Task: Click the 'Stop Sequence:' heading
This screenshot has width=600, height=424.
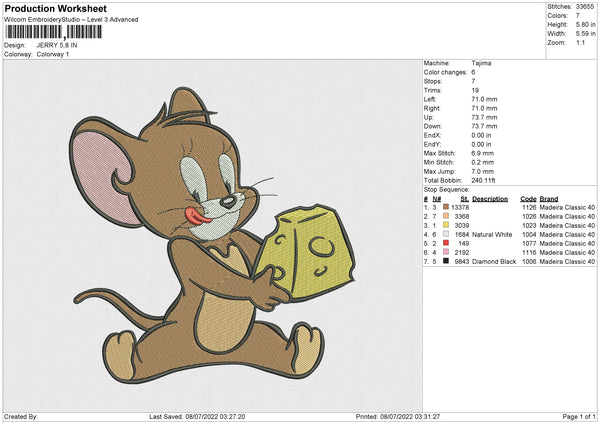Action: coord(446,190)
